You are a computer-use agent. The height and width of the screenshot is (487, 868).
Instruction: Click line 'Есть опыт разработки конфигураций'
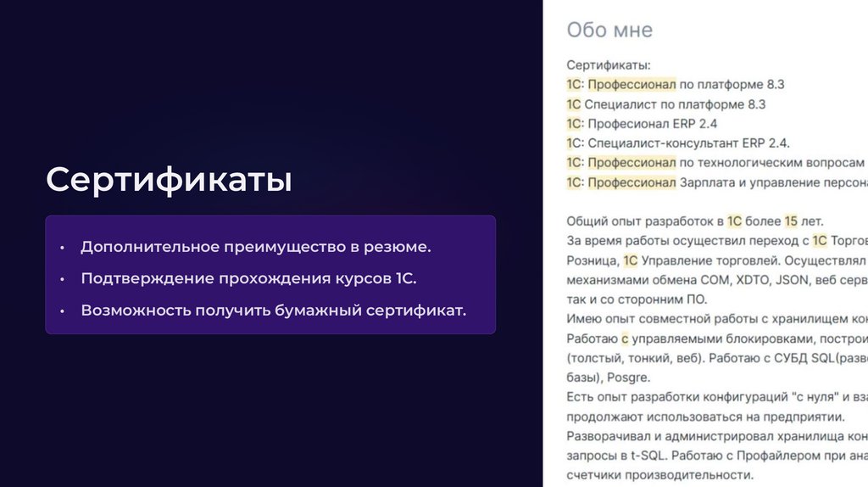tap(717, 397)
